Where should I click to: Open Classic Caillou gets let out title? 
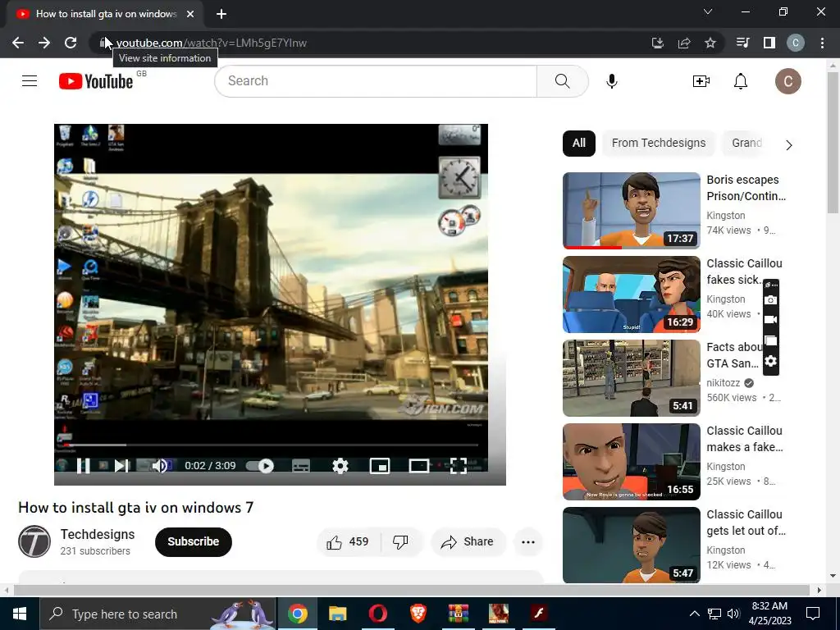tap(746, 523)
